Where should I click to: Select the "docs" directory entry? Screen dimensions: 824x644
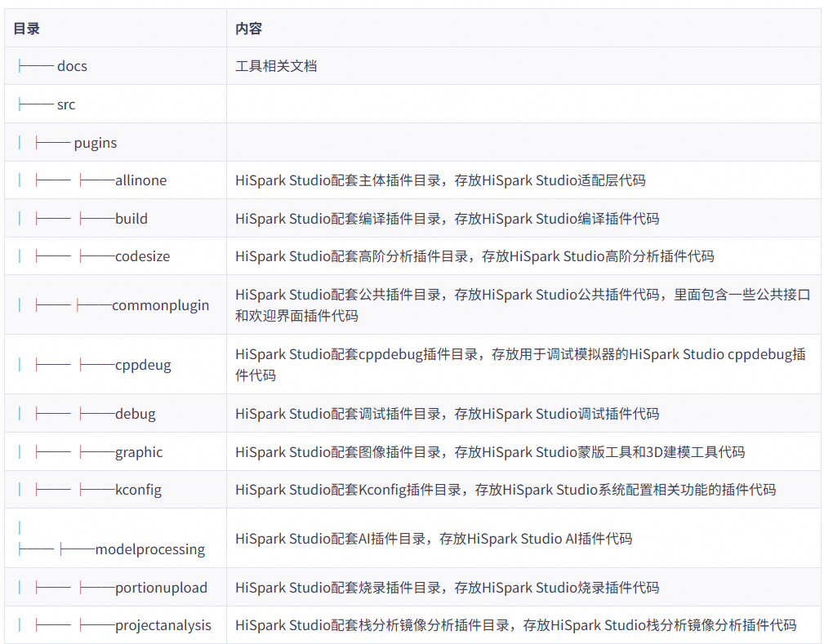tap(72, 66)
